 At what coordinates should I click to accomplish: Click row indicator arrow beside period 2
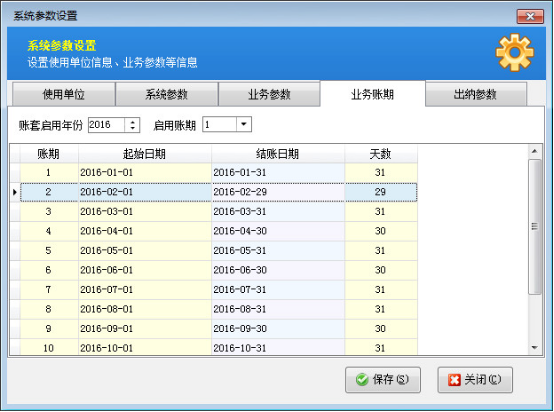pyautogui.click(x=14, y=192)
